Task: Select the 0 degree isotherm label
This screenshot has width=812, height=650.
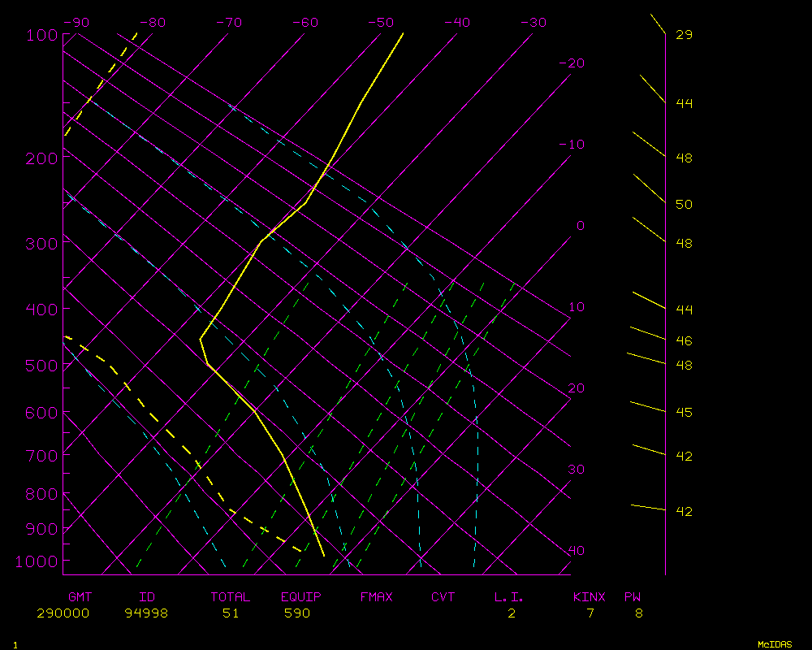Action: click(x=580, y=226)
